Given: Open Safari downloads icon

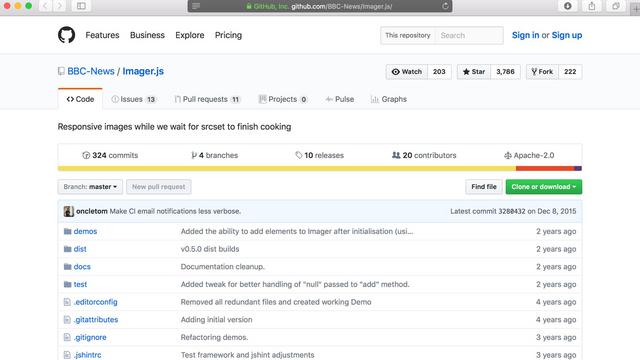Looking at the screenshot, I should pos(568,6).
